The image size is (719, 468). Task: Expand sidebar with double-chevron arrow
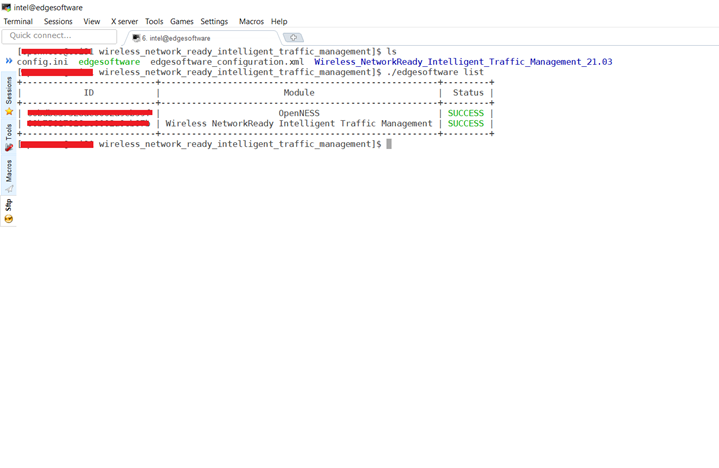pos(9,61)
